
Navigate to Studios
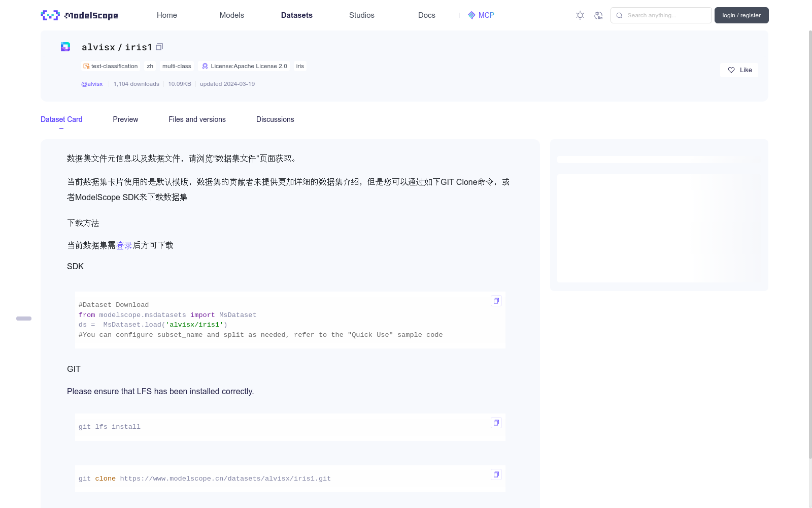click(362, 15)
